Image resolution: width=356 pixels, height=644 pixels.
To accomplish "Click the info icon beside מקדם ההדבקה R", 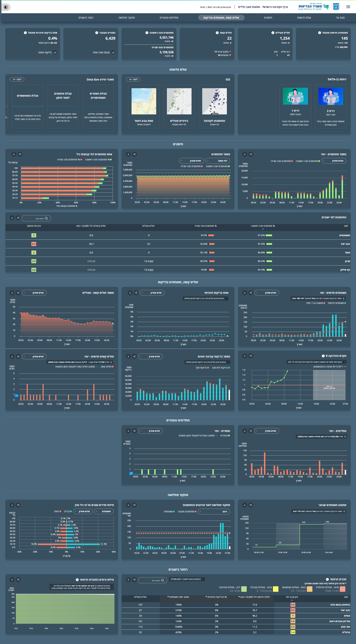I will click(x=323, y=356).
